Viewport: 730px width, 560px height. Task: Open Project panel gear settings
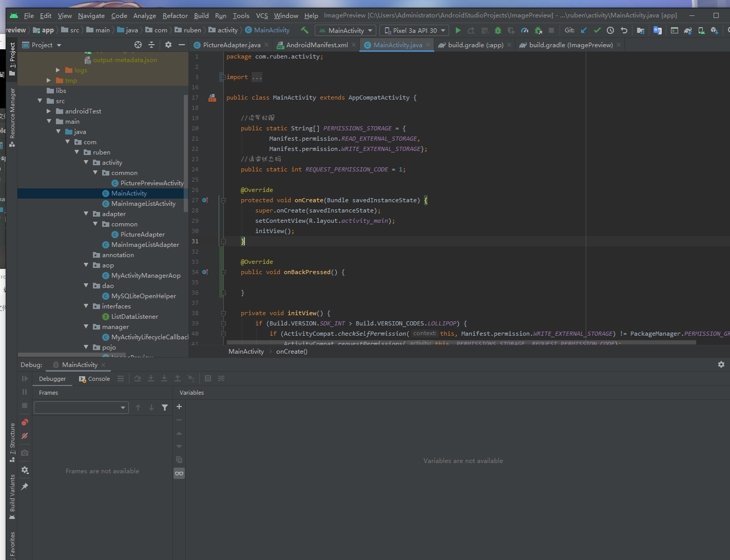168,45
